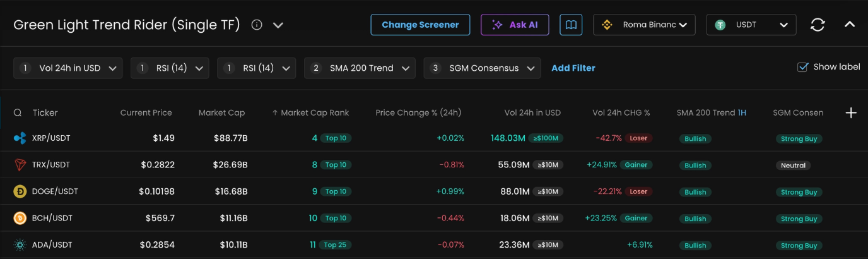This screenshot has height=259, width=868.
Task: Open the Vol 24h in USD filter
Action: (x=68, y=68)
